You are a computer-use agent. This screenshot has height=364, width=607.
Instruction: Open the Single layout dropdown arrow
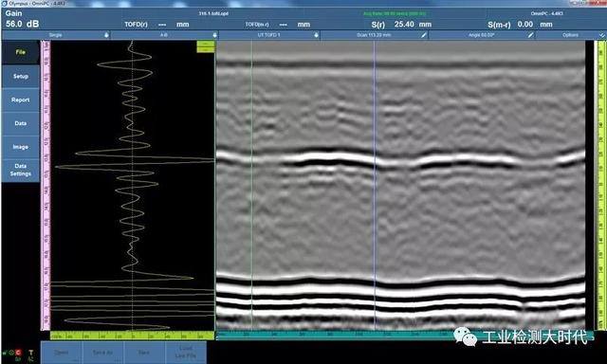106,35
